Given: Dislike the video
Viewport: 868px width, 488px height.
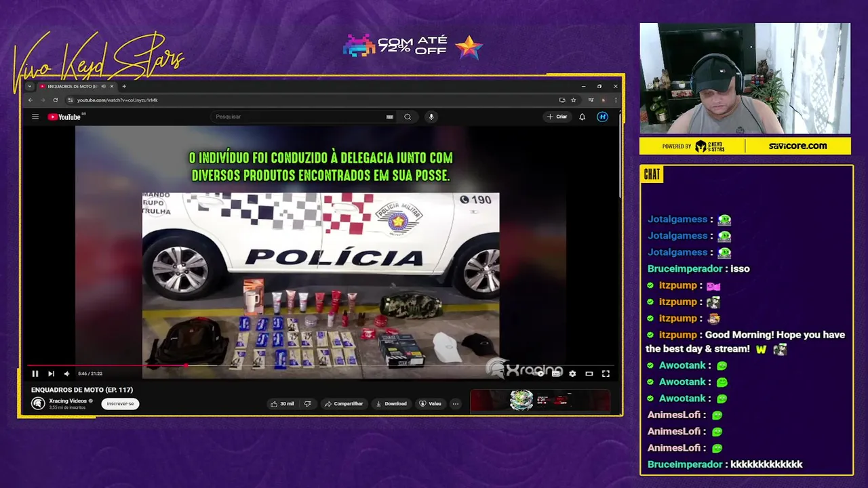Looking at the screenshot, I should pyautogui.click(x=308, y=404).
